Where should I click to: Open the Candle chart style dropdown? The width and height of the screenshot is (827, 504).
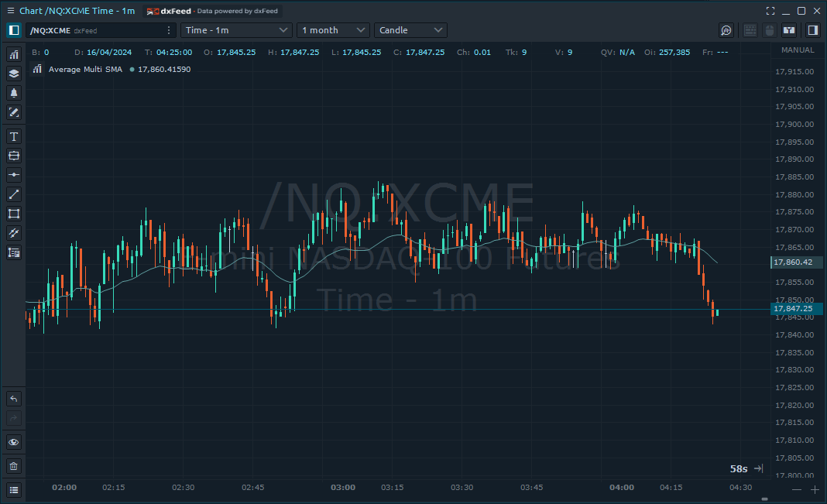coord(410,30)
